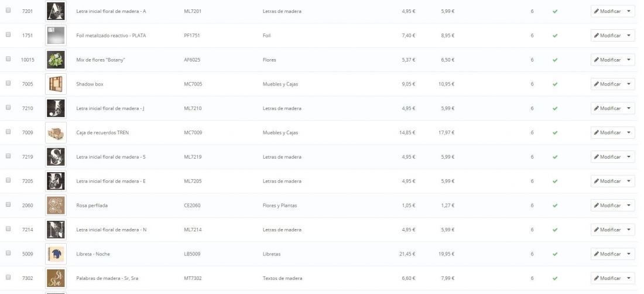Click green enabled checkmark for Shadow box

pos(555,84)
